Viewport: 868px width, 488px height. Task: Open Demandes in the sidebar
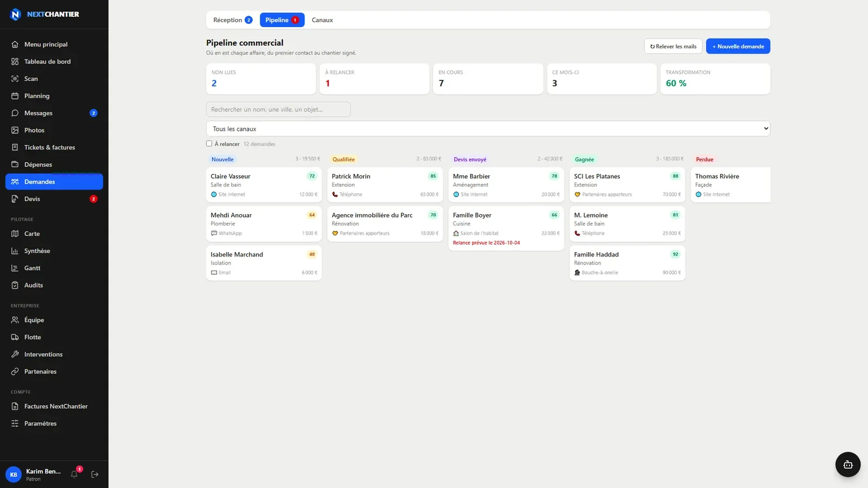coord(54,182)
